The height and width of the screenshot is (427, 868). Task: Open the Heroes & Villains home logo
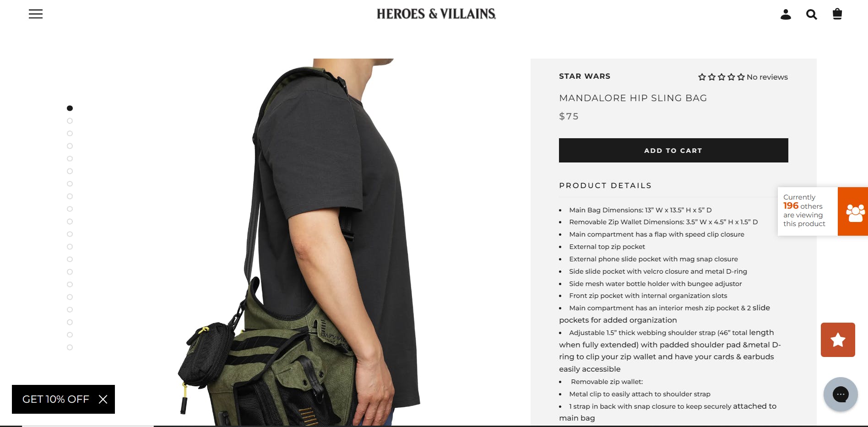[436, 14]
